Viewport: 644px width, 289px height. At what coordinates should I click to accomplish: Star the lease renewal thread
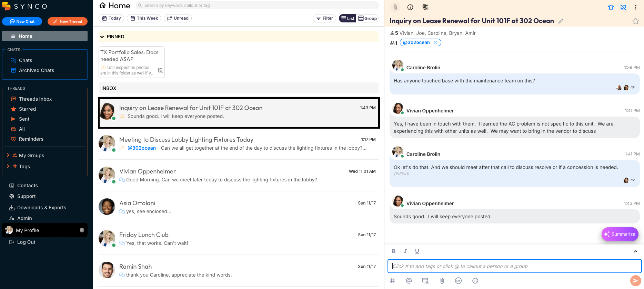pos(635,21)
